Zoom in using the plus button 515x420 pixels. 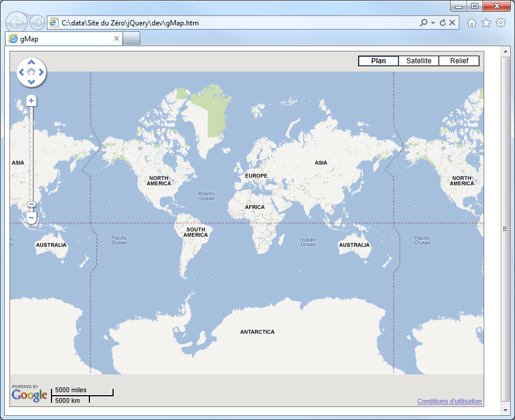pos(31,101)
